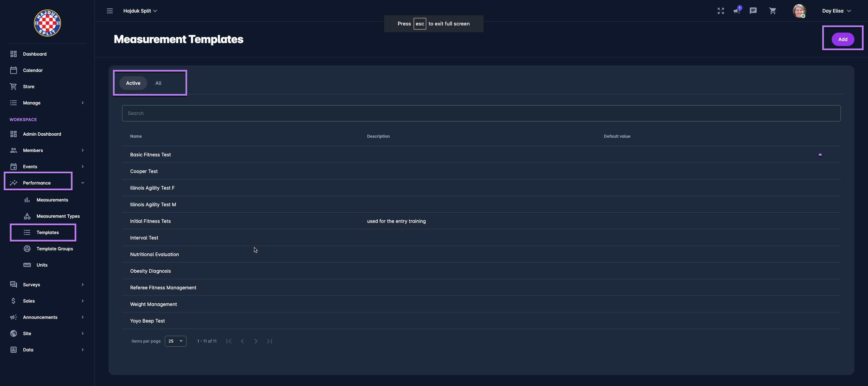Click the Add button
Image resolution: width=868 pixels, height=386 pixels.
(x=843, y=39)
